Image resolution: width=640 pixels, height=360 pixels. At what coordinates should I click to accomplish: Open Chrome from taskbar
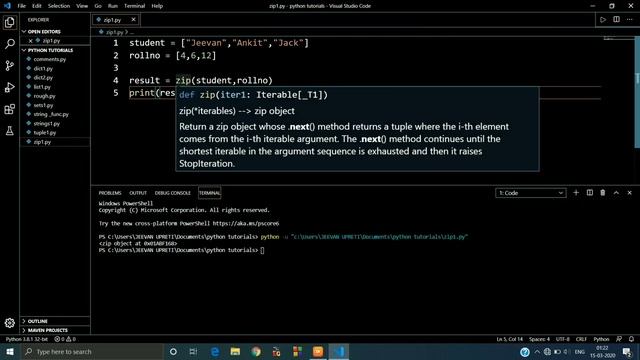coord(256,351)
